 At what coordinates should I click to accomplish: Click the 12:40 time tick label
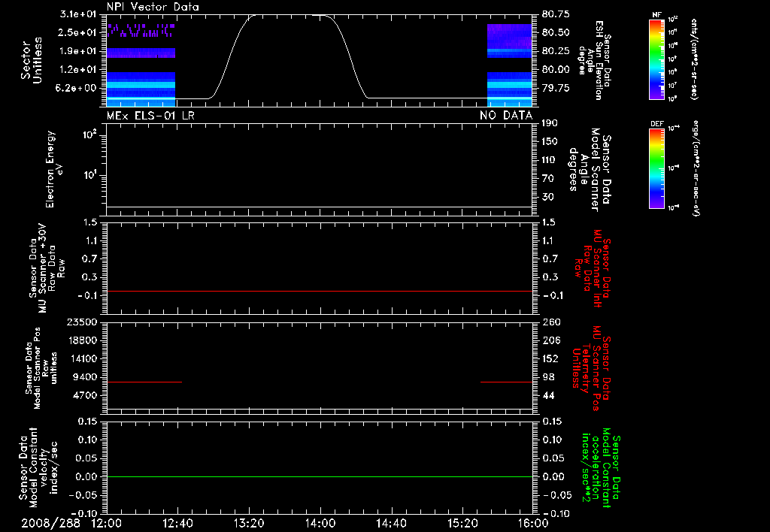(x=177, y=523)
